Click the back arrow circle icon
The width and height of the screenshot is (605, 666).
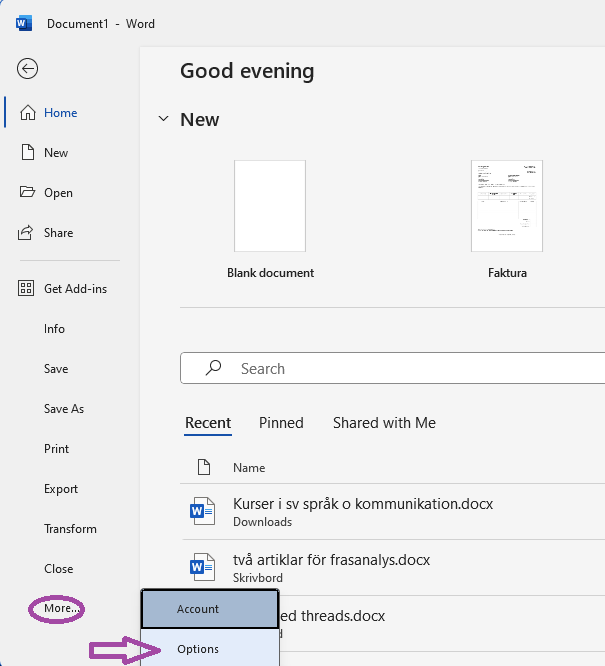28,69
